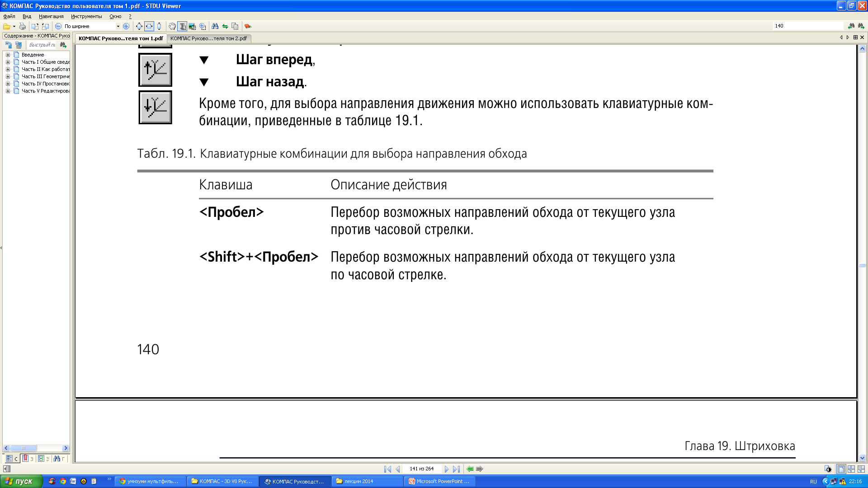Click the rotate page left icon

coord(35,26)
